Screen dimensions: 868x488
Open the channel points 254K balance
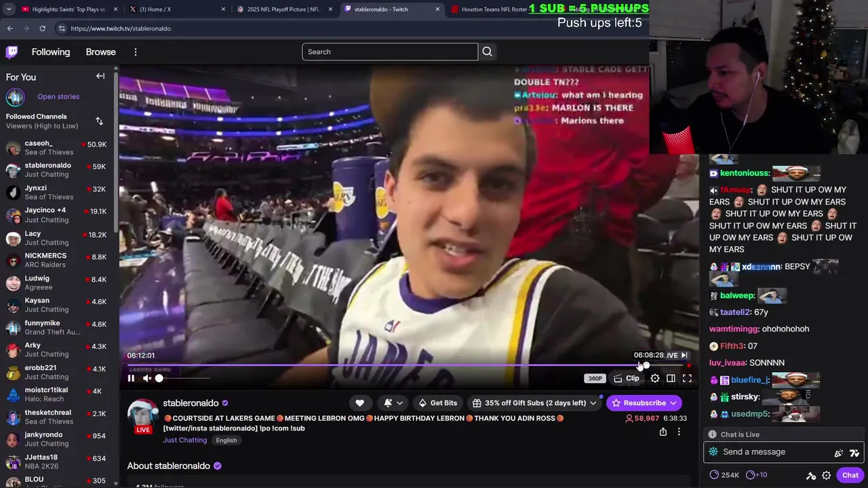click(x=724, y=475)
